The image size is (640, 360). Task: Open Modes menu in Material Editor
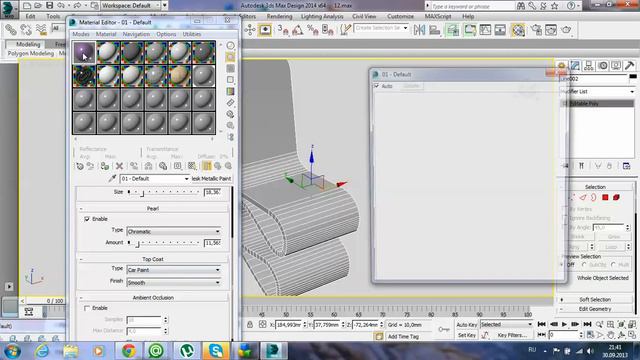[x=81, y=34]
